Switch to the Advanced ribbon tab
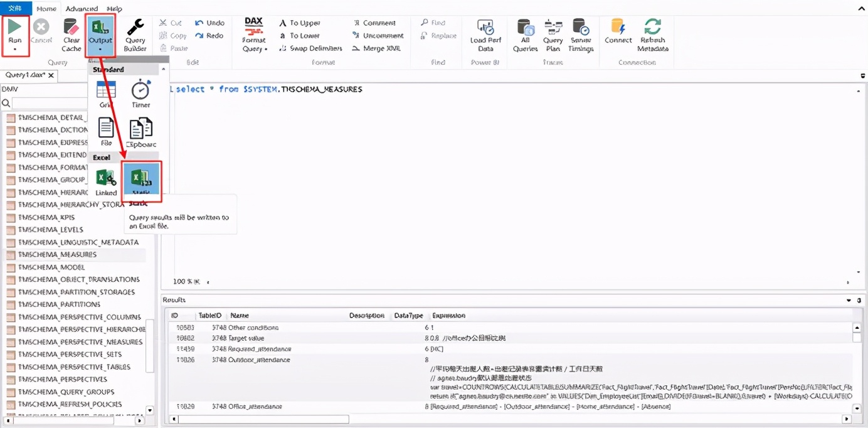The image size is (868, 428). 82,9
